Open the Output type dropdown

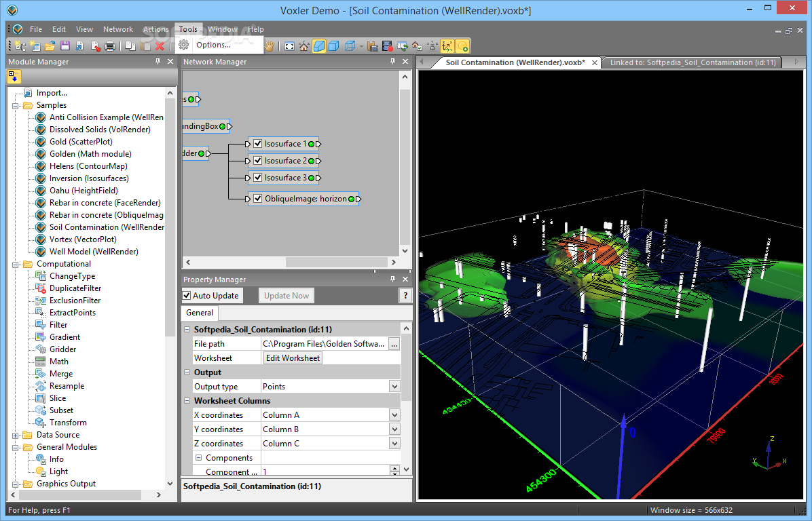coord(394,387)
